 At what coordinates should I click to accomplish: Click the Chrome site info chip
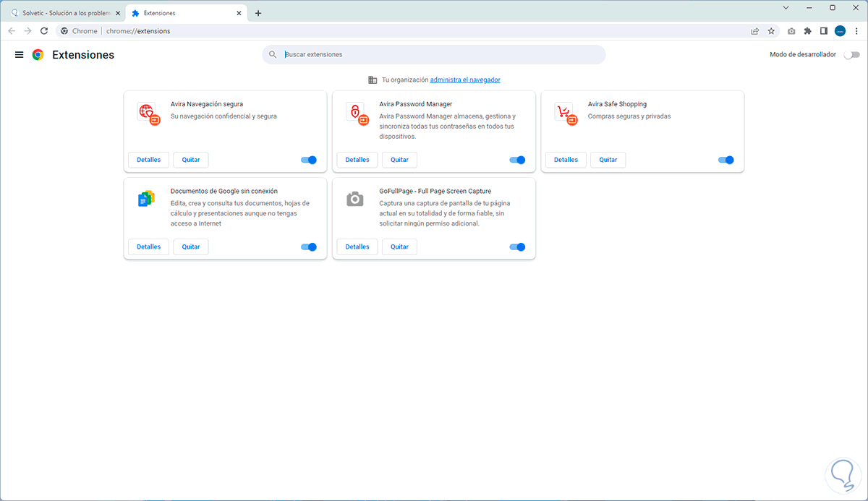pos(79,31)
